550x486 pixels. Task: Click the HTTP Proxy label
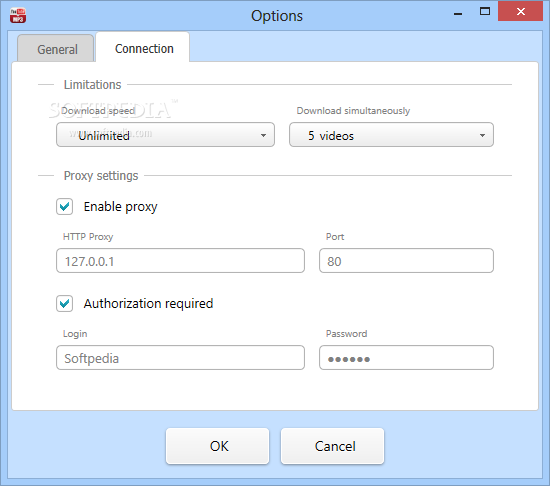pyautogui.click(x=88, y=237)
